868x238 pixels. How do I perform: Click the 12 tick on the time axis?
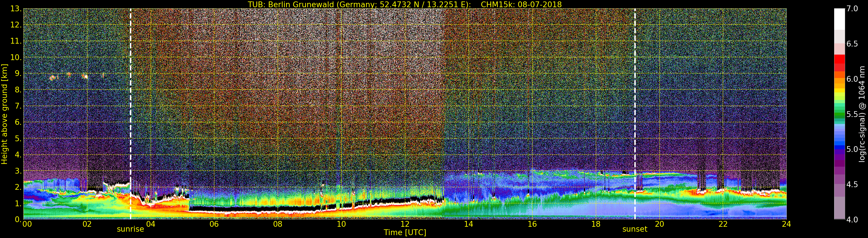point(405,224)
